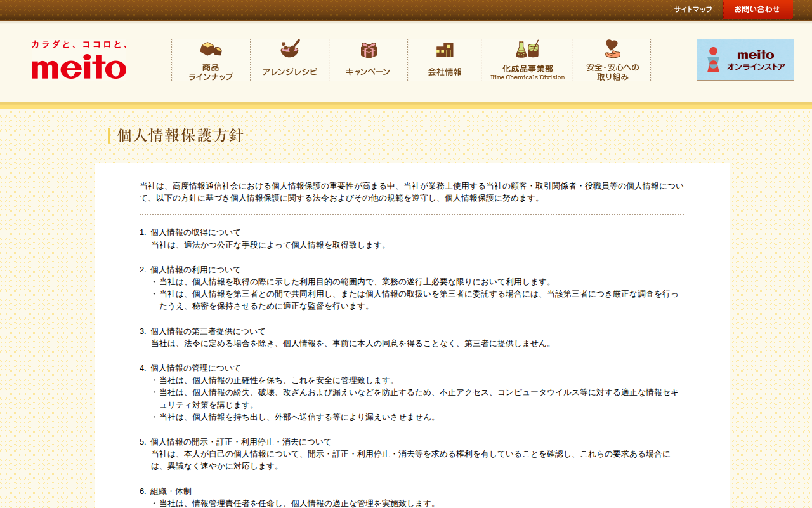812x508 pixels.
Task: Click the heading 3. 個人情報の第三者提供について
Action: [x=203, y=331]
